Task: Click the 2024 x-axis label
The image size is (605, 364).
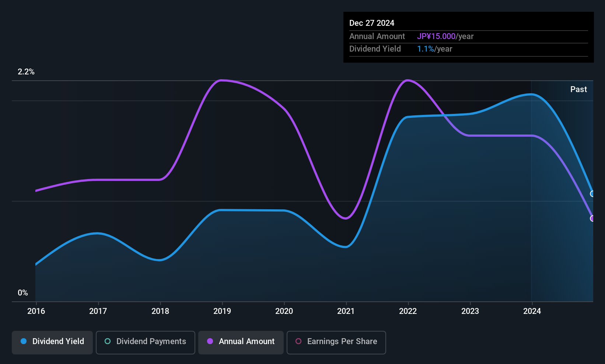Action: coord(532,311)
